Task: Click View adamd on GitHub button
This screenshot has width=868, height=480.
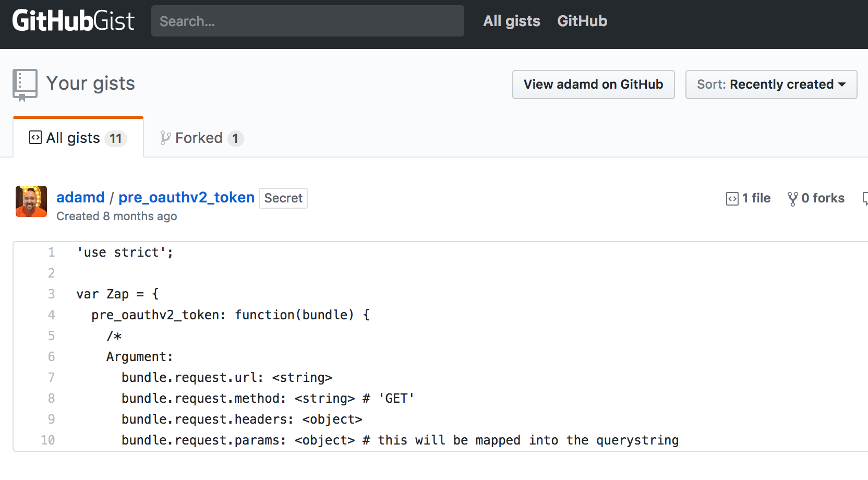Action: coord(594,85)
